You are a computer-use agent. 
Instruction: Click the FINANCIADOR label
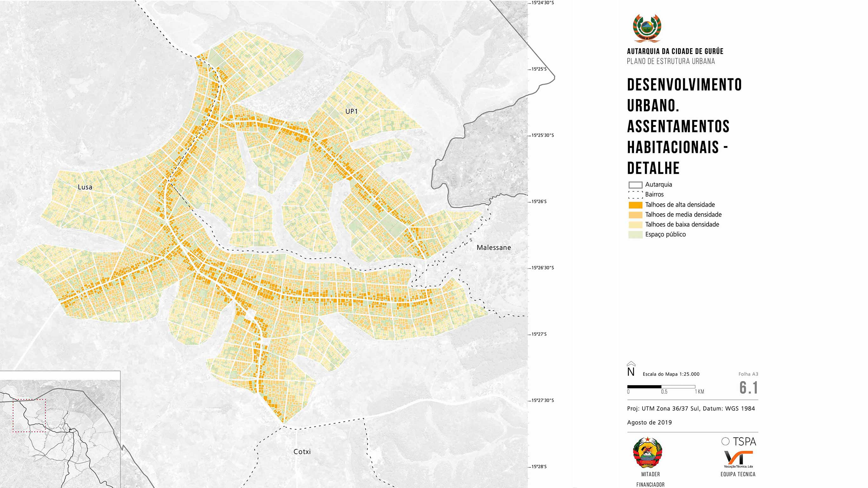pyautogui.click(x=650, y=485)
